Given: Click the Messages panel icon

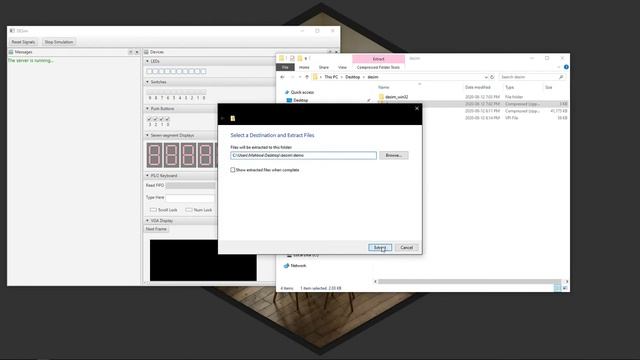Looking at the screenshot, I should coord(11,52).
